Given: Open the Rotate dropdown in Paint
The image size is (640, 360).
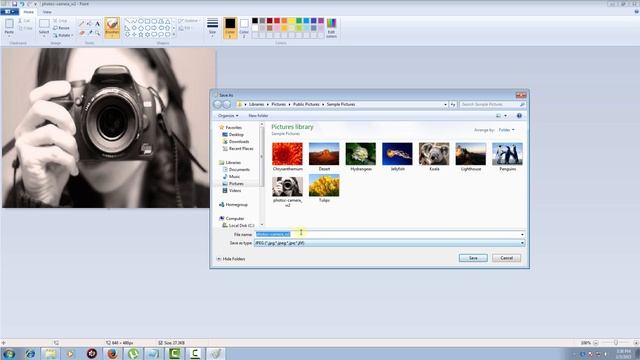Looking at the screenshot, I should click(63, 35).
